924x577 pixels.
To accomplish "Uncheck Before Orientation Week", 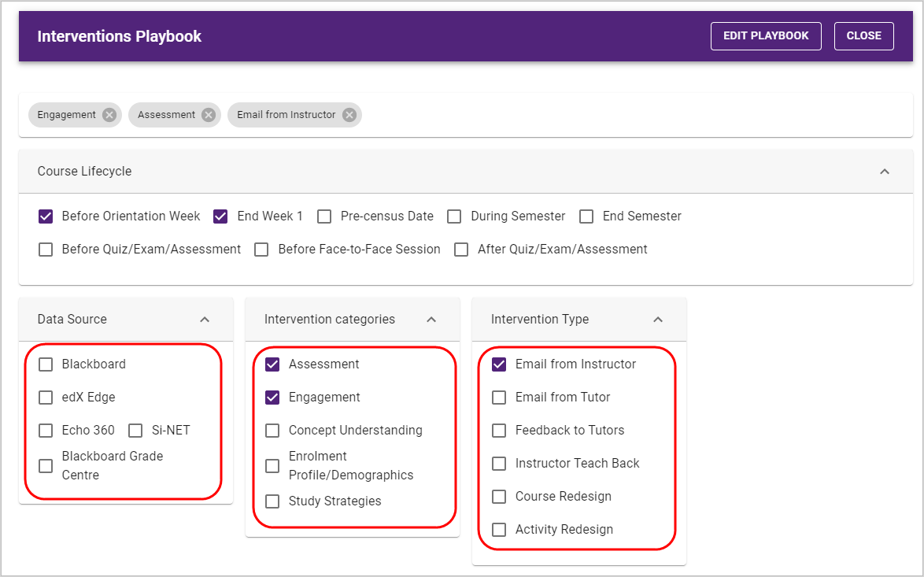I will [x=46, y=216].
